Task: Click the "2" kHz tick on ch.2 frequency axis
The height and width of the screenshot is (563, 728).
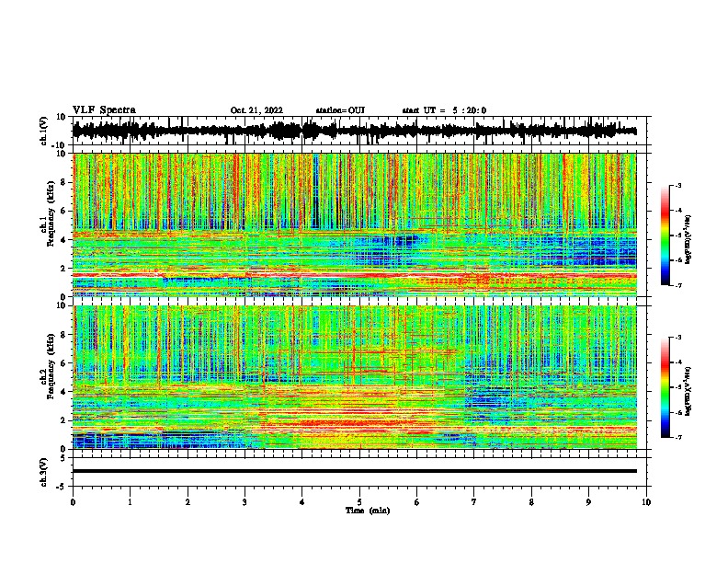Action: pos(63,420)
